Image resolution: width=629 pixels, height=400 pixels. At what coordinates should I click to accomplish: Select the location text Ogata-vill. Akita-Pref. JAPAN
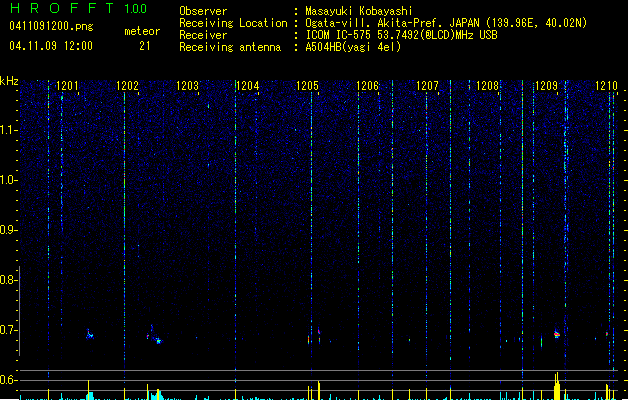(x=393, y=23)
